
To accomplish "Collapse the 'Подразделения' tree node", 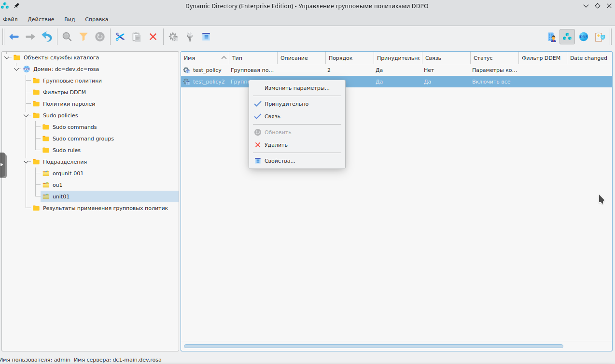I will pyautogui.click(x=27, y=162).
